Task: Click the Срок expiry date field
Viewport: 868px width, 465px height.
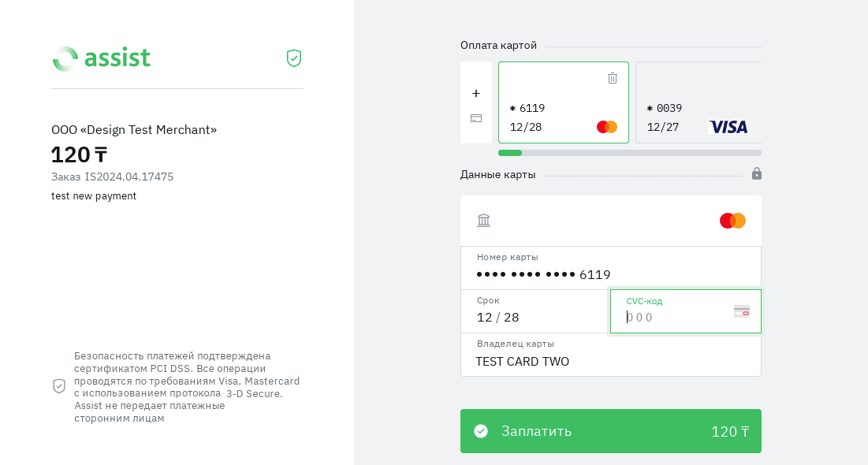Action: (536, 317)
